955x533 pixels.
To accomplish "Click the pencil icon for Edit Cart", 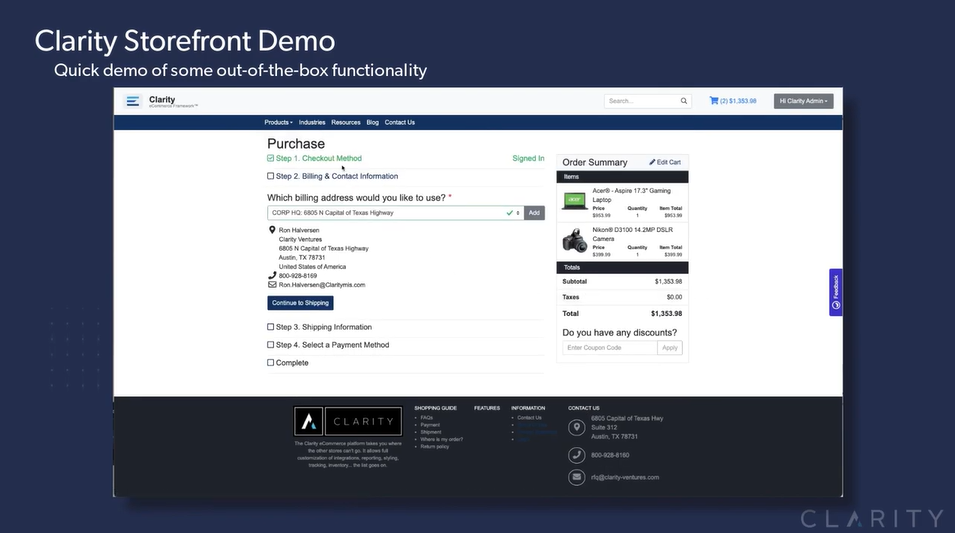I will click(x=652, y=162).
